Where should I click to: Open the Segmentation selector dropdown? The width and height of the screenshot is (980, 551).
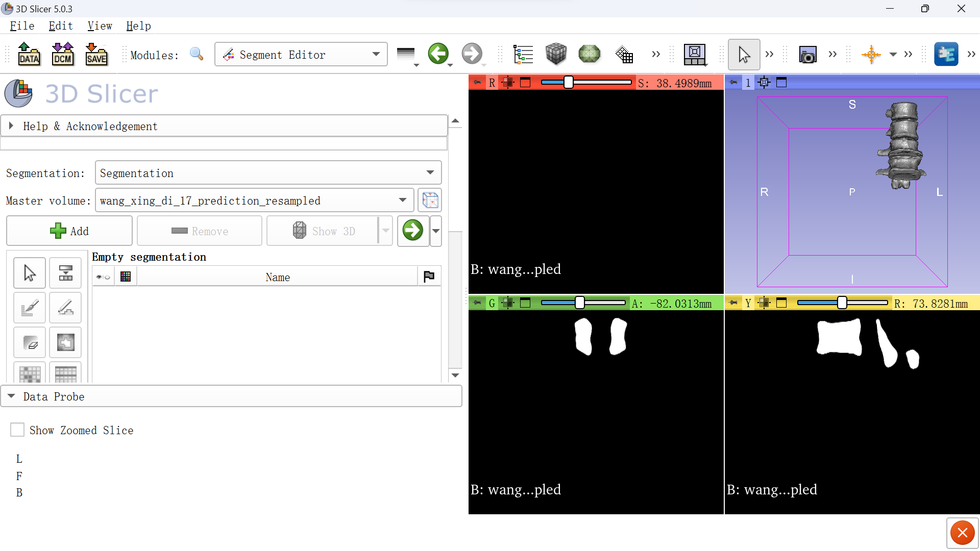click(x=268, y=173)
